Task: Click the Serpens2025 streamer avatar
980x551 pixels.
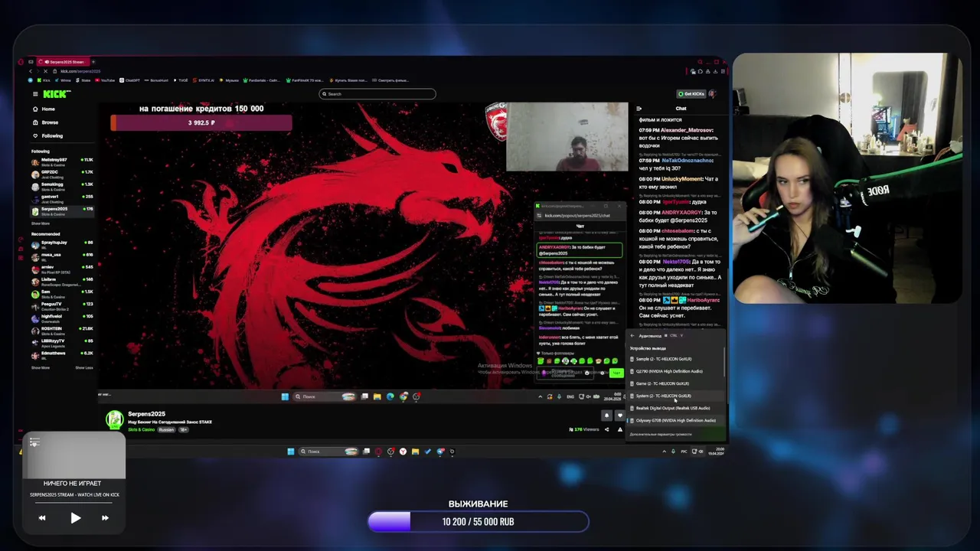Action: tap(115, 419)
